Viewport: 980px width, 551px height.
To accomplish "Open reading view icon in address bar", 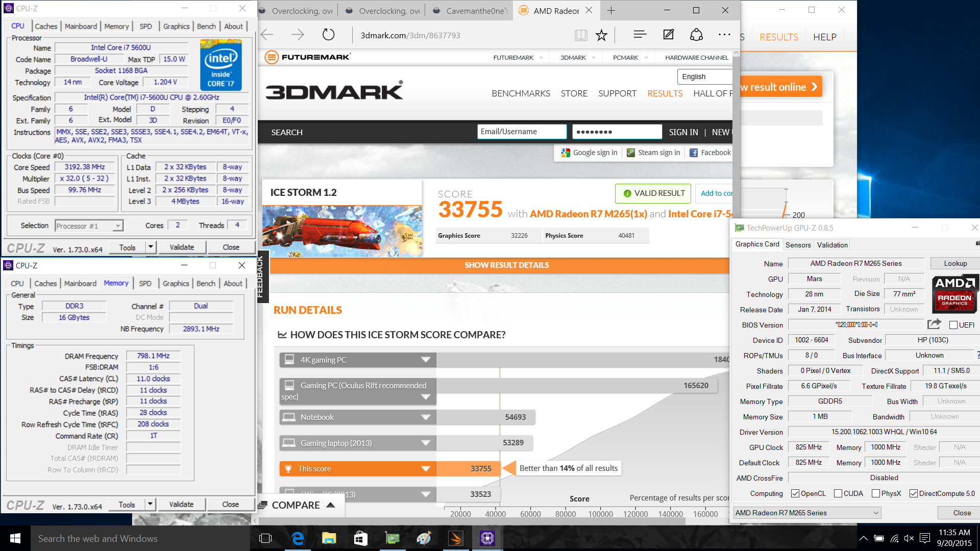I will (581, 35).
